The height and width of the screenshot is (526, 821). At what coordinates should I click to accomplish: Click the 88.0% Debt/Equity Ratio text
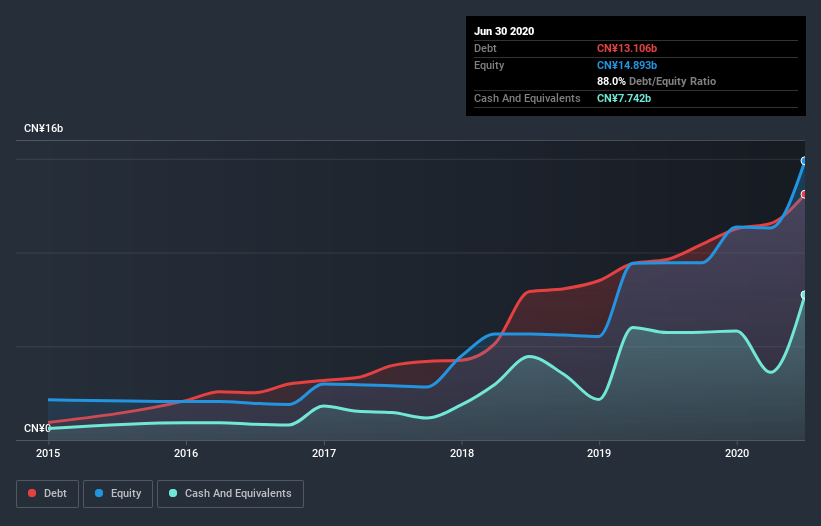coord(656,81)
